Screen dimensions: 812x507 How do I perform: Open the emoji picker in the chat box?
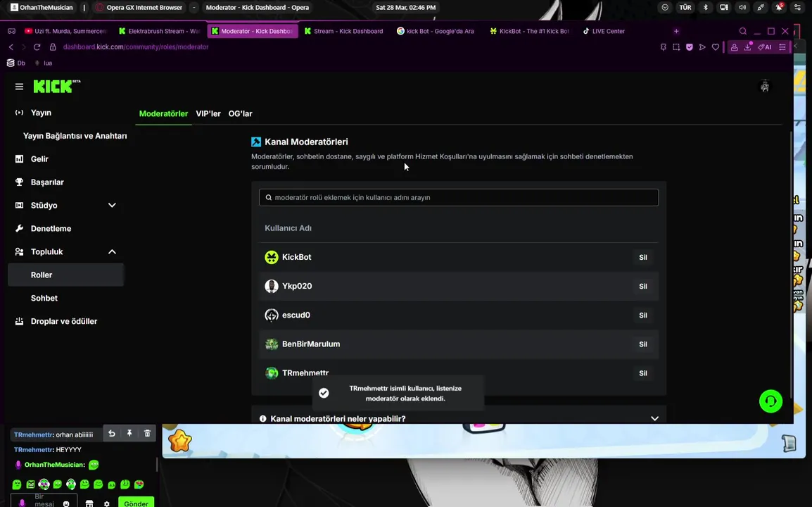pyautogui.click(x=66, y=503)
